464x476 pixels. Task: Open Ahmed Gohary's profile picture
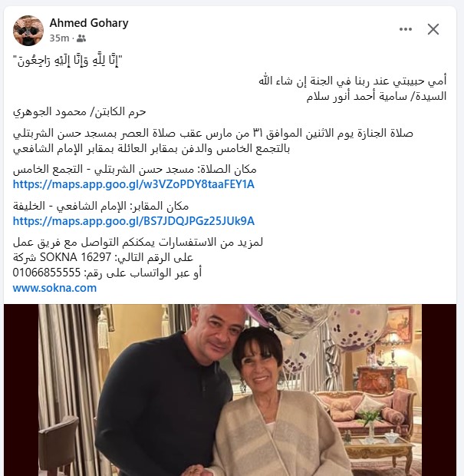(28, 31)
